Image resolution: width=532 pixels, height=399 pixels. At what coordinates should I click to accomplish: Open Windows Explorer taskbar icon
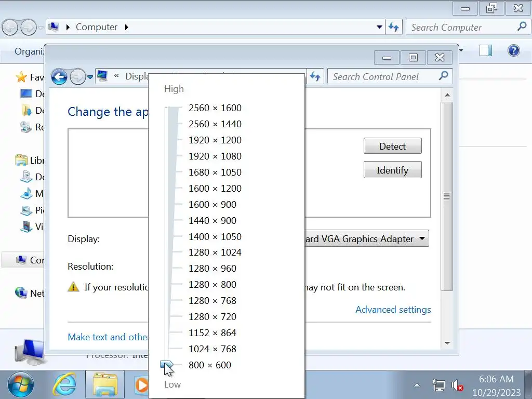105,385
